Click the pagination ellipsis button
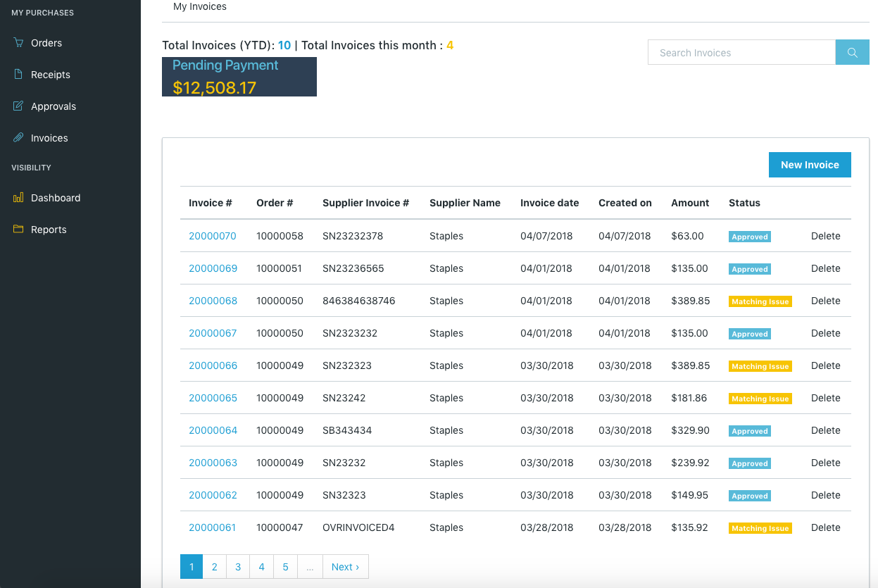878x588 pixels. (x=310, y=567)
